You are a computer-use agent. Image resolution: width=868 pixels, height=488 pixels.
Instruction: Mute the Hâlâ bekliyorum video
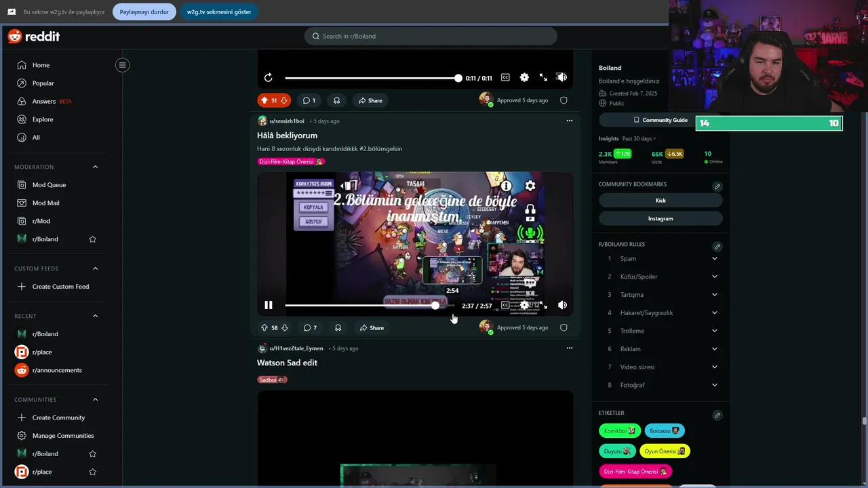click(x=562, y=305)
